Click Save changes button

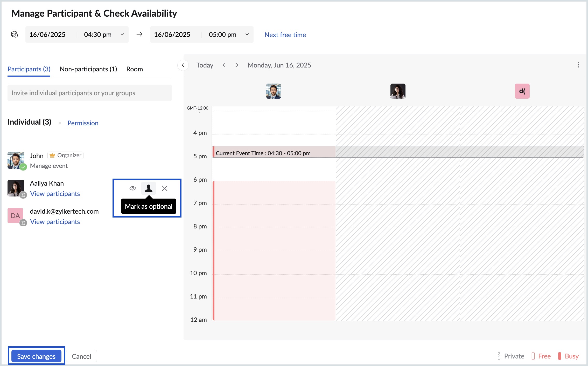point(36,356)
